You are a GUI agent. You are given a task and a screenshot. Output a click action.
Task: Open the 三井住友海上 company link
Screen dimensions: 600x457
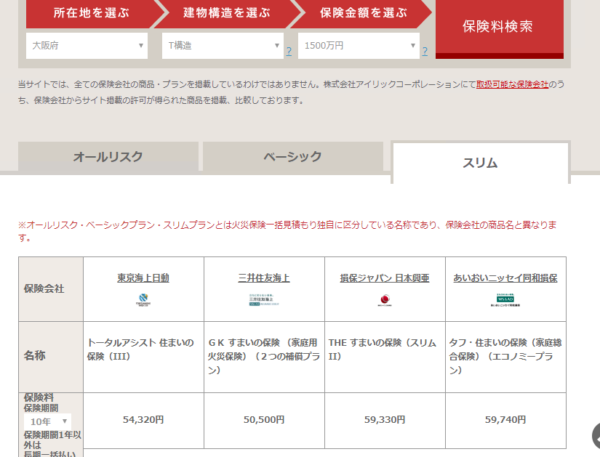(x=264, y=278)
